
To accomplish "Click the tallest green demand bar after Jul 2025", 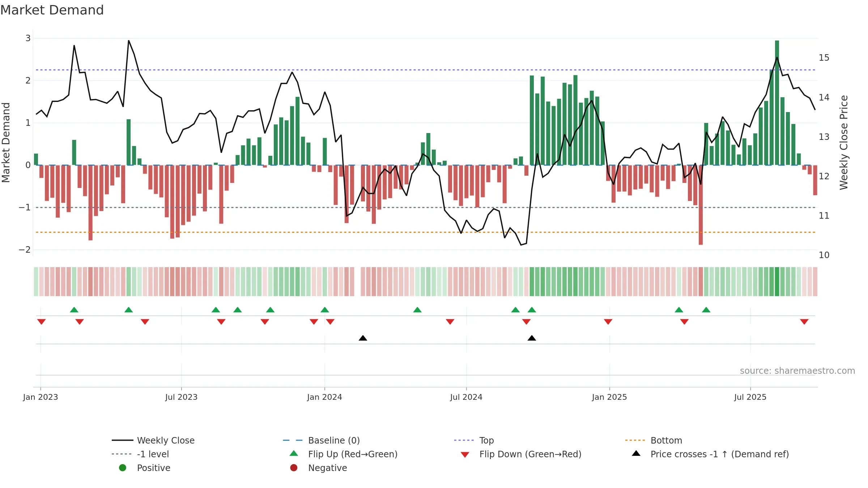I will 777,103.
